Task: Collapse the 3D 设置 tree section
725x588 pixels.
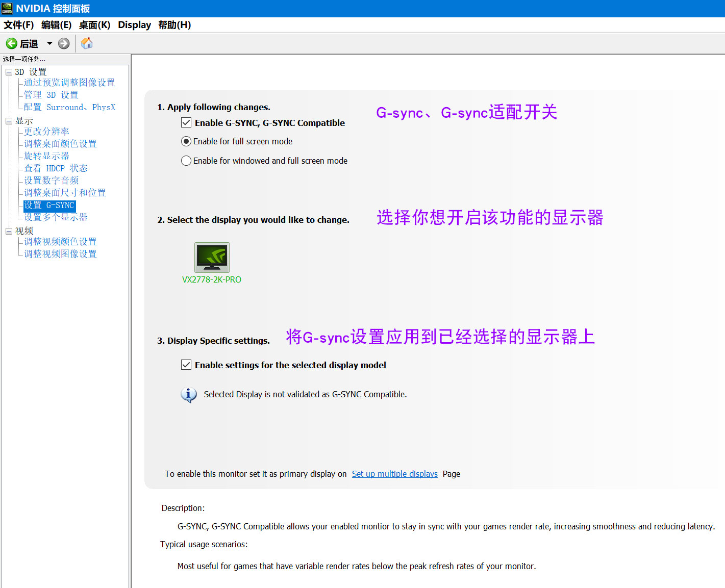Action: click(9, 71)
